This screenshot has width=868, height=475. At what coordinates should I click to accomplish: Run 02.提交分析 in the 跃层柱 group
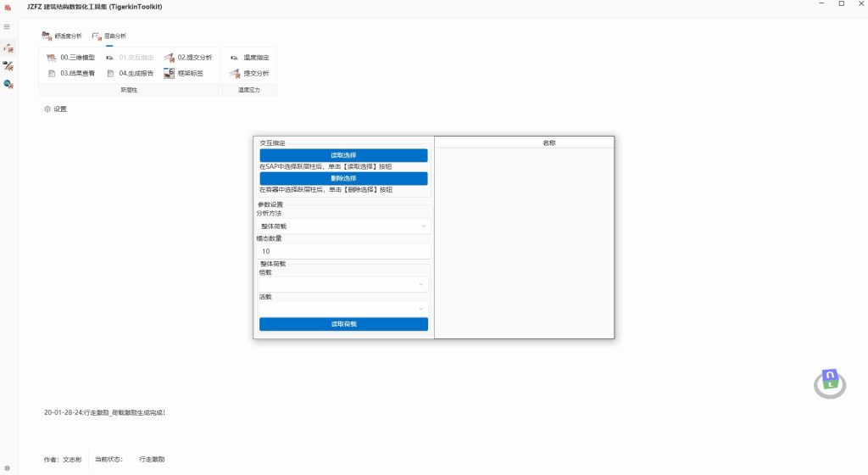pyautogui.click(x=188, y=58)
